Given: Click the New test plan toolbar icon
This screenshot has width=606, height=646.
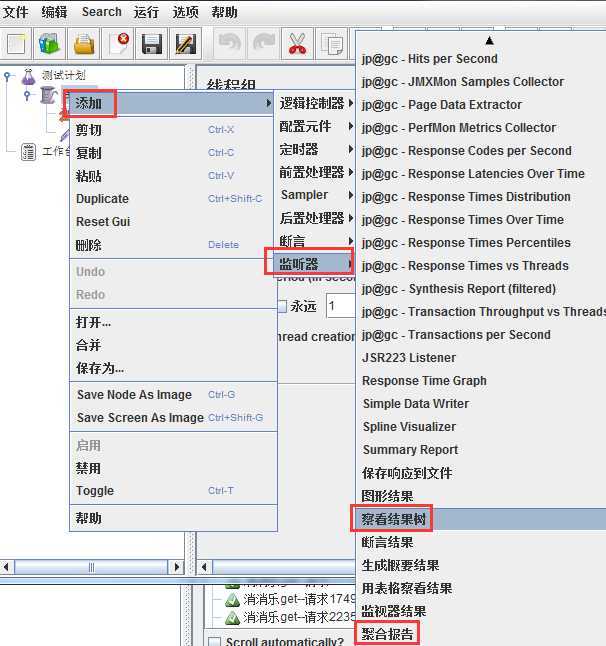Looking at the screenshot, I should coord(16,44).
